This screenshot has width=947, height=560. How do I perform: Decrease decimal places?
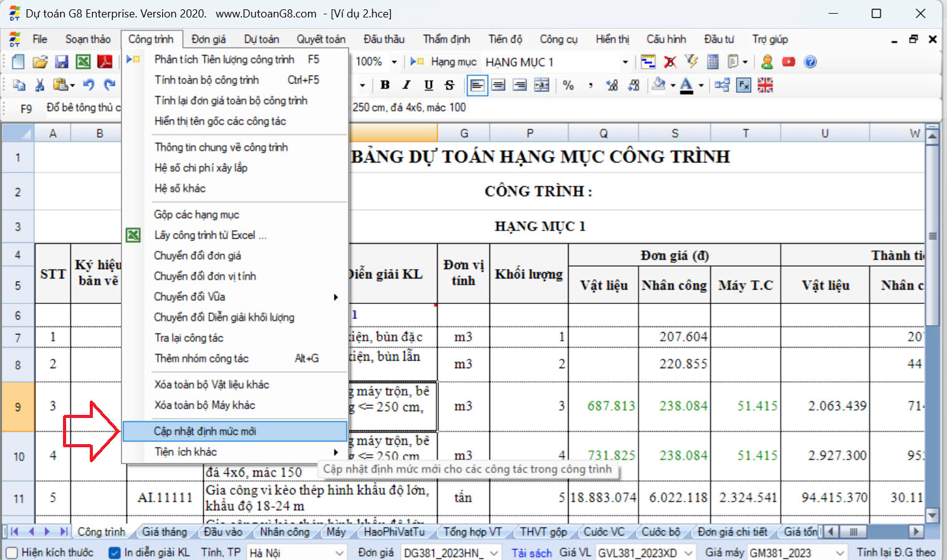coord(633,85)
